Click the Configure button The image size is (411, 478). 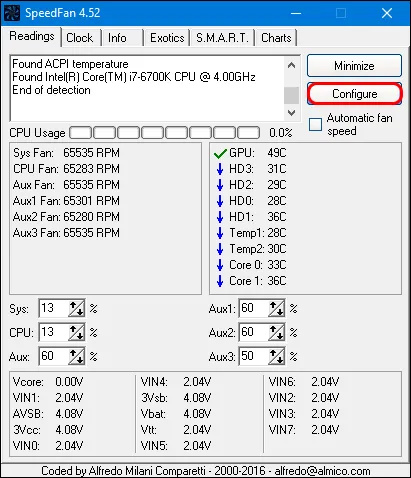pyautogui.click(x=355, y=94)
